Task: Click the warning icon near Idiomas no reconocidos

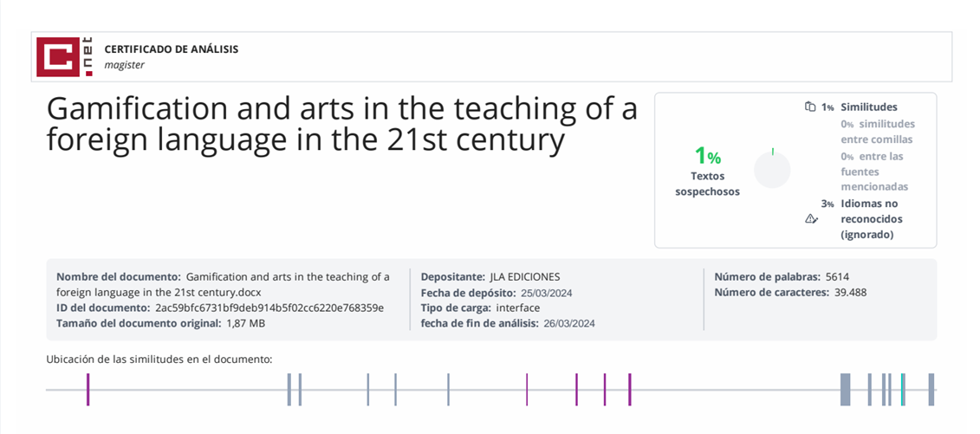Action: pos(811,219)
